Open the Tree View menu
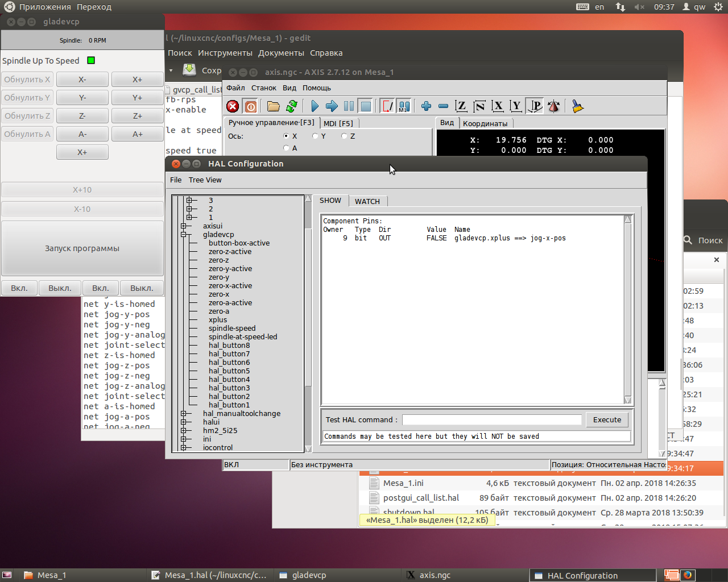This screenshot has height=582, width=728. [205, 180]
